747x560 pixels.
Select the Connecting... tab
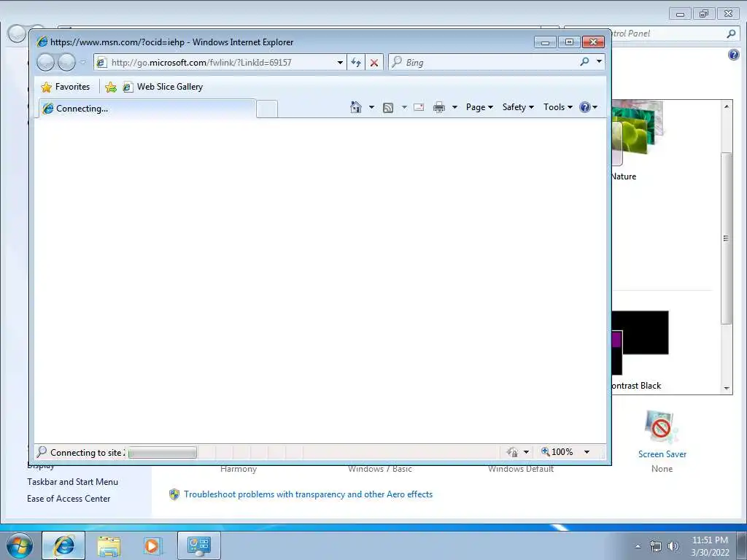tap(147, 109)
